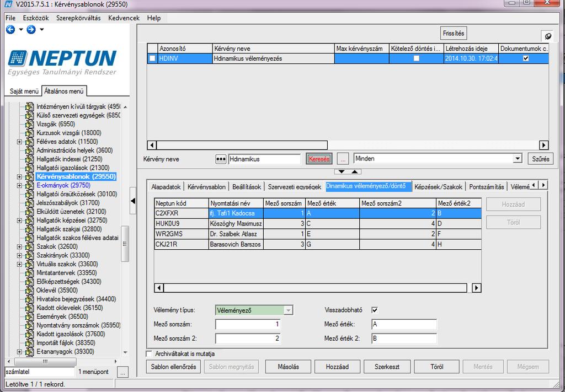Switch to the Saját menü tab

(24, 91)
